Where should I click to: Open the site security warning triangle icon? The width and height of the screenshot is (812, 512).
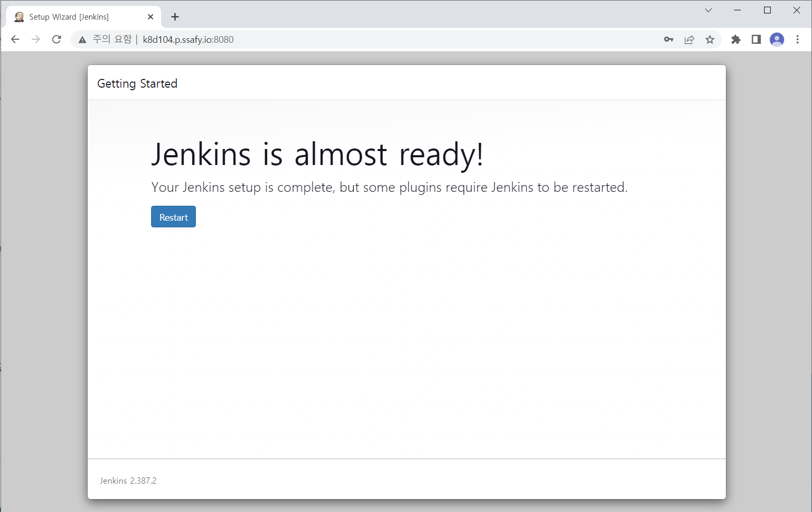click(x=82, y=40)
